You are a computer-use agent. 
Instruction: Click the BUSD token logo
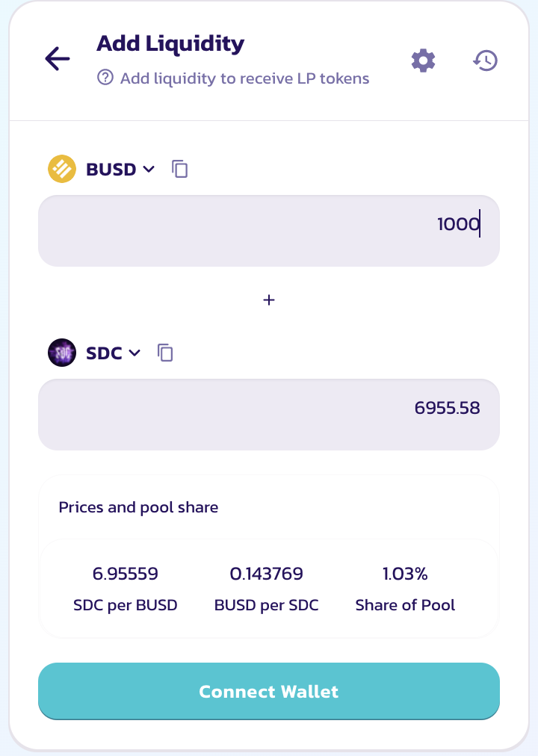[62, 169]
